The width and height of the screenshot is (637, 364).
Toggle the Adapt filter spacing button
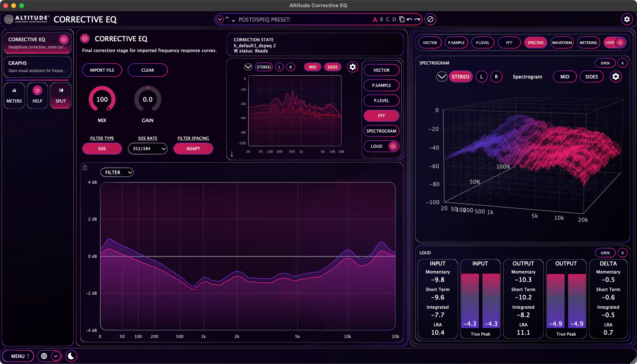point(193,149)
